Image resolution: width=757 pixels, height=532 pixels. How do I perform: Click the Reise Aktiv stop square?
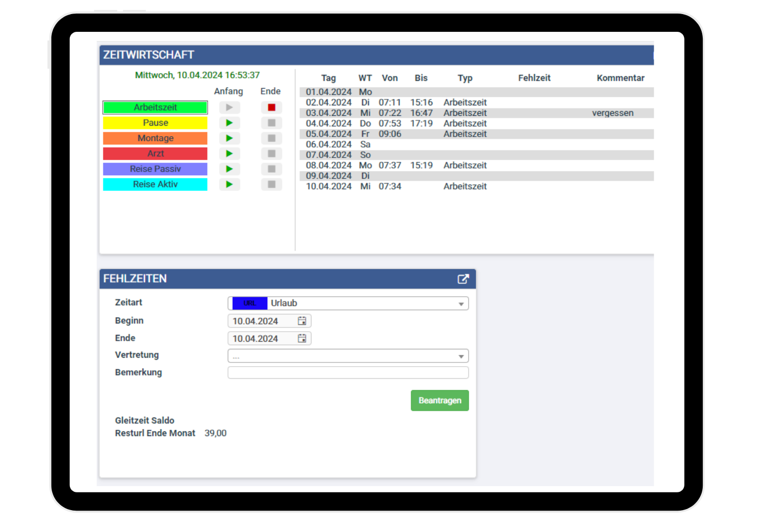[x=271, y=185]
